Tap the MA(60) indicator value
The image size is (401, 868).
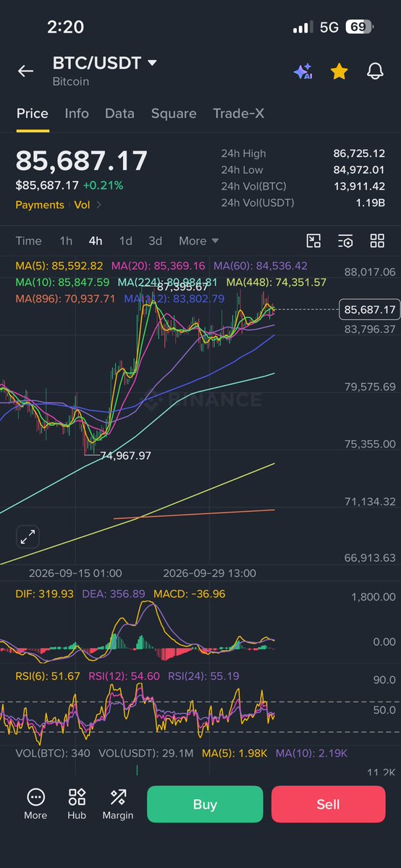point(261,266)
